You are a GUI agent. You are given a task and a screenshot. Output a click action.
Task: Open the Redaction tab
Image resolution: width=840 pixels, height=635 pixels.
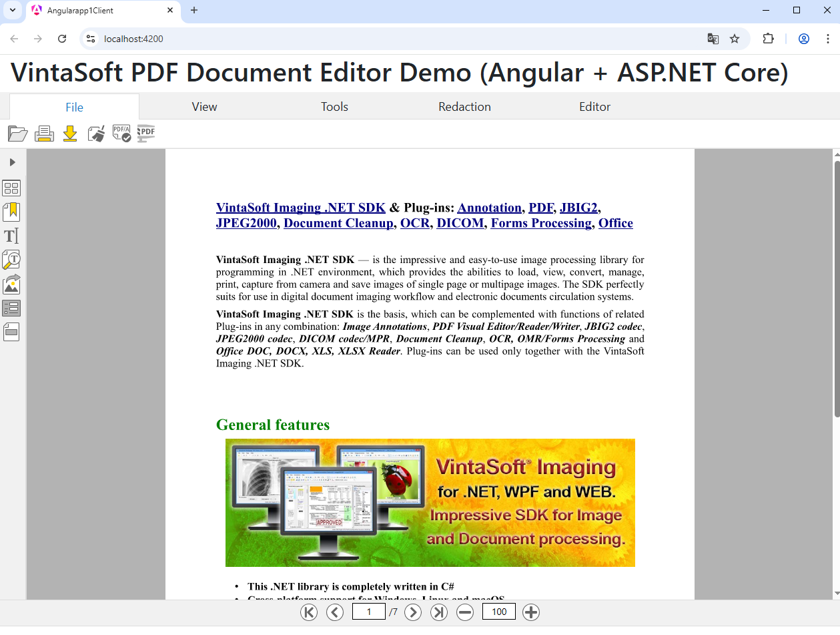click(464, 107)
